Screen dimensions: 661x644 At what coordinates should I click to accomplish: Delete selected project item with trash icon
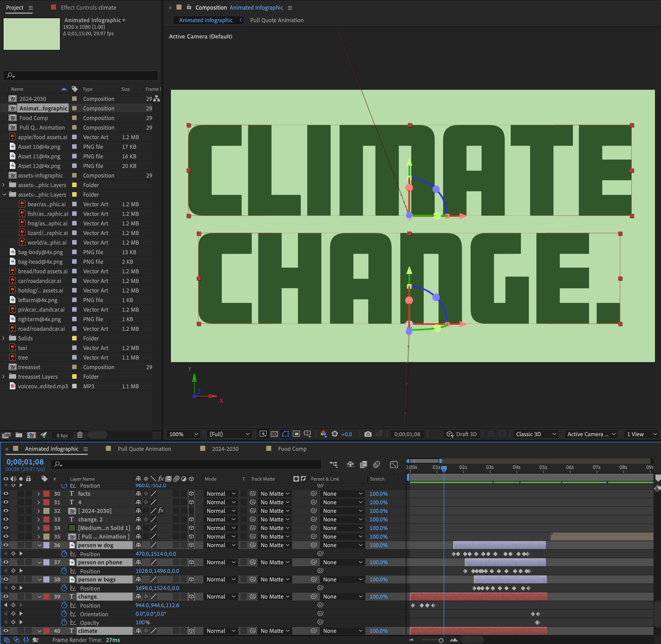[80, 435]
